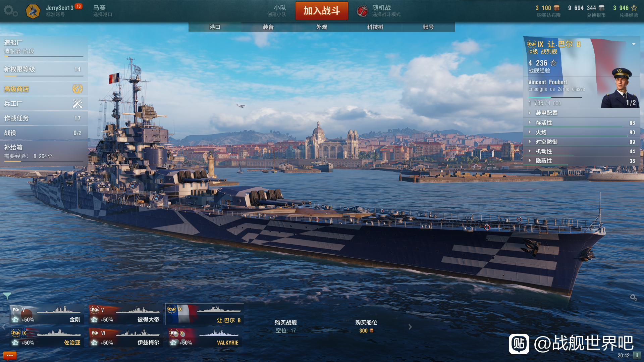Open the 兵工厂 armory crossed-tools icon
Image resolution: width=644 pixels, height=362 pixels.
(x=77, y=104)
